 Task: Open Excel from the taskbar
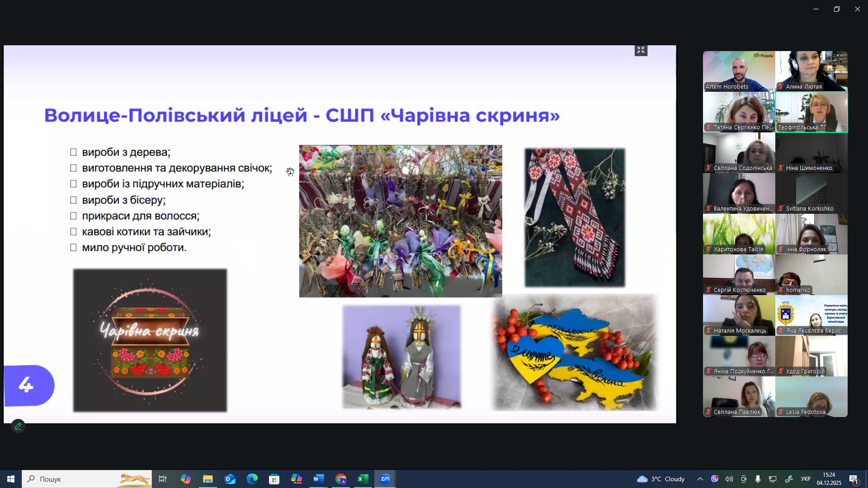(x=363, y=479)
